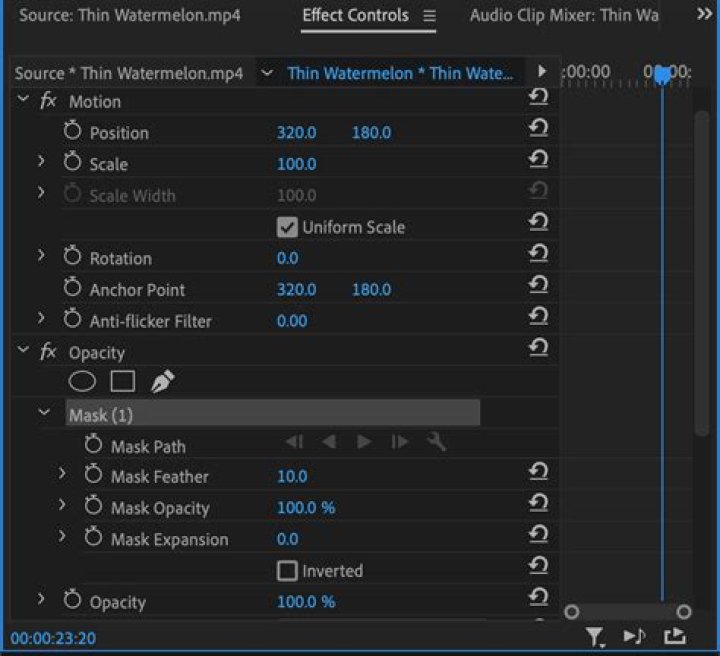This screenshot has height=656, width=720.
Task: Click the blue playhead in the timeline
Action: pos(662,75)
